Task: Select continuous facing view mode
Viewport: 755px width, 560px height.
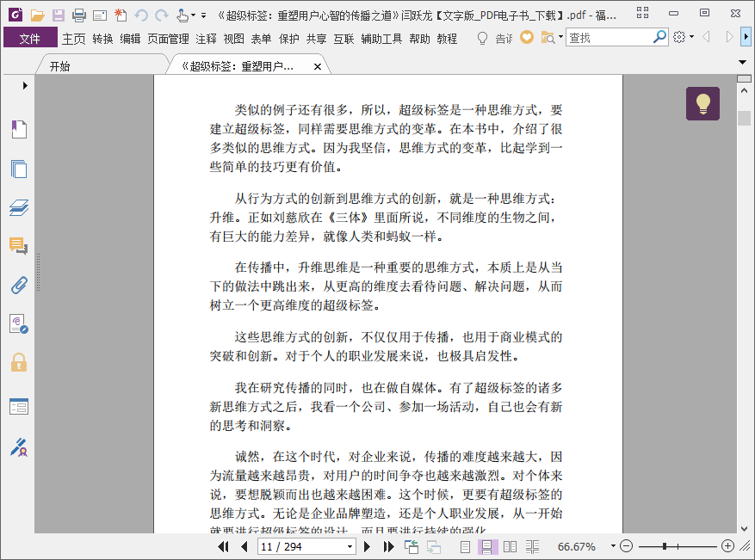Action: pyautogui.click(x=532, y=547)
